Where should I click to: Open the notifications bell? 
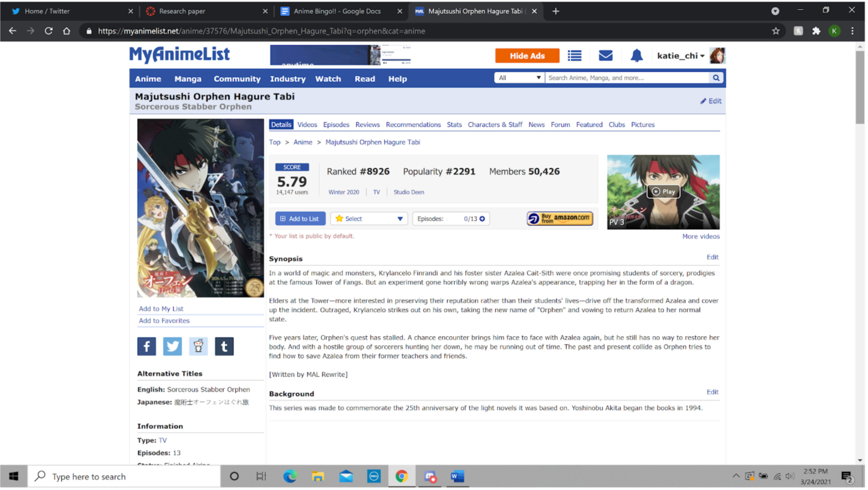coord(636,56)
